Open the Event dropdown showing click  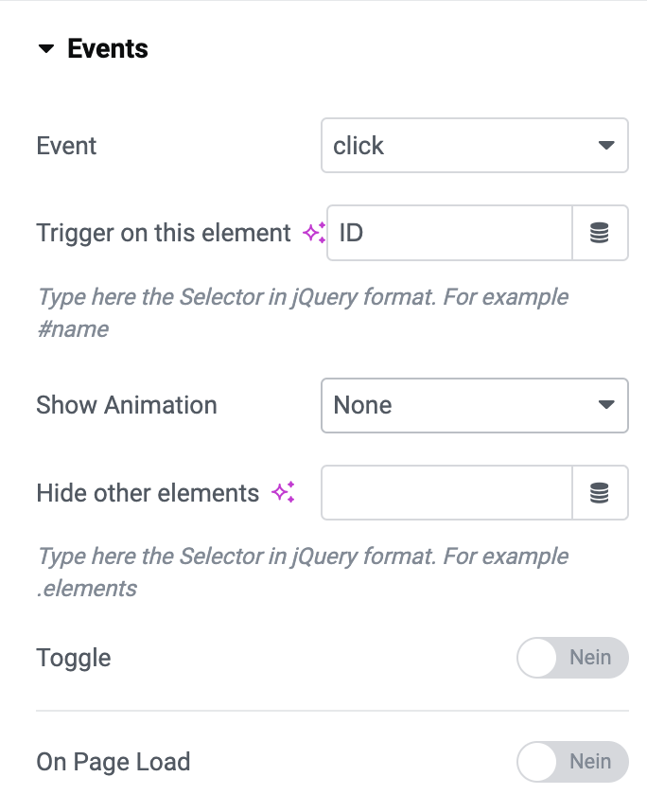(475, 145)
